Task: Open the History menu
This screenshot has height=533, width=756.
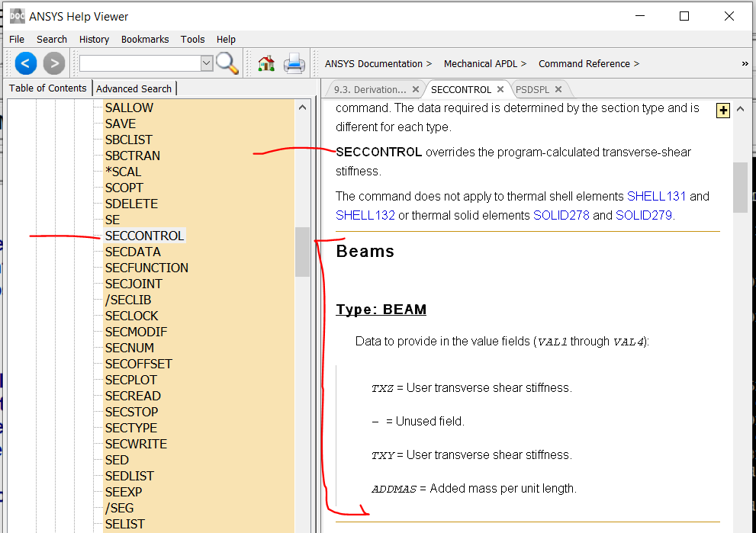Action: 94,39
